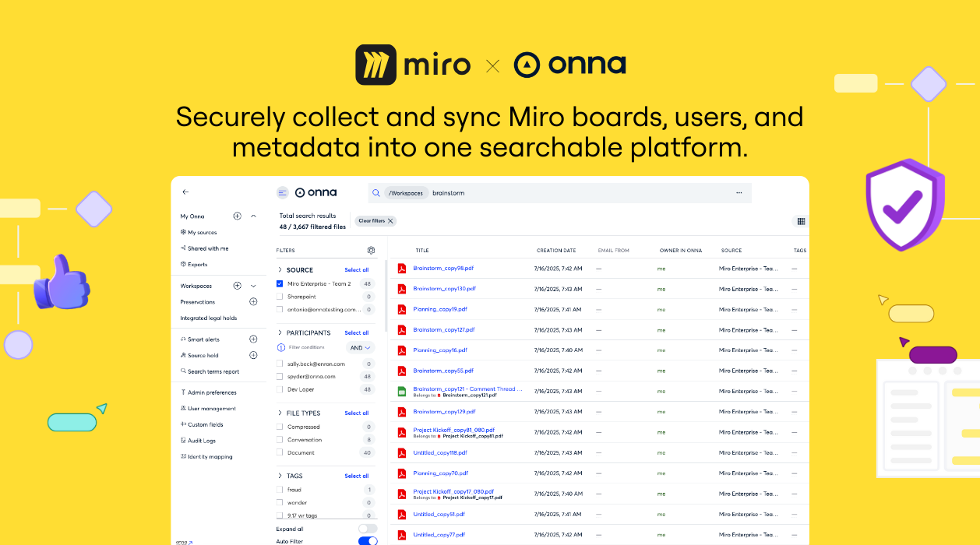980x545 pixels.
Task: Open Brainstorm_copy98.pdf file link
Action: (443, 269)
